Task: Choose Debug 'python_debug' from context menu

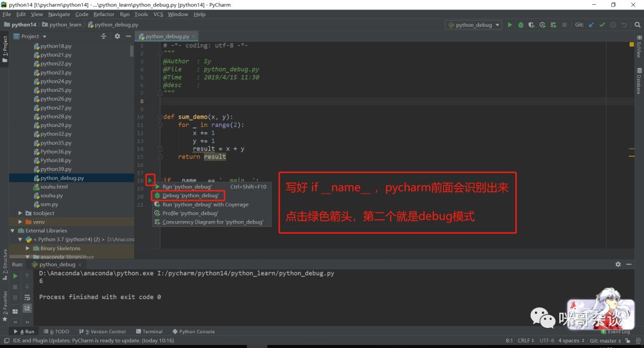Action: click(x=212, y=195)
